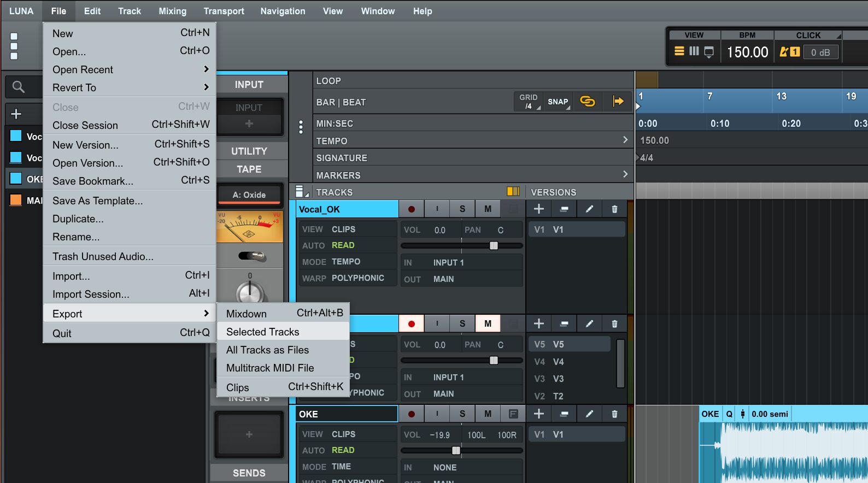Click the BPM 150.00 field
This screenshot has width=868, height=483.
[x=747, y=52]
